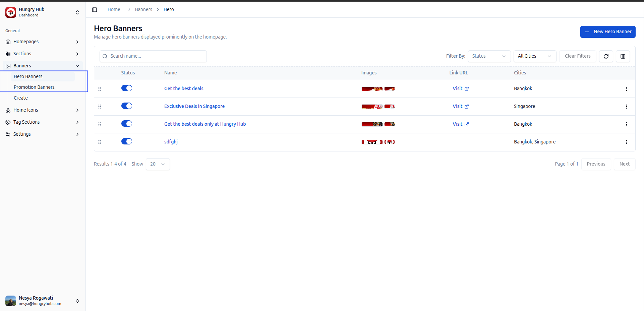Open the column visibility icon button

click(x=623, y=56)
